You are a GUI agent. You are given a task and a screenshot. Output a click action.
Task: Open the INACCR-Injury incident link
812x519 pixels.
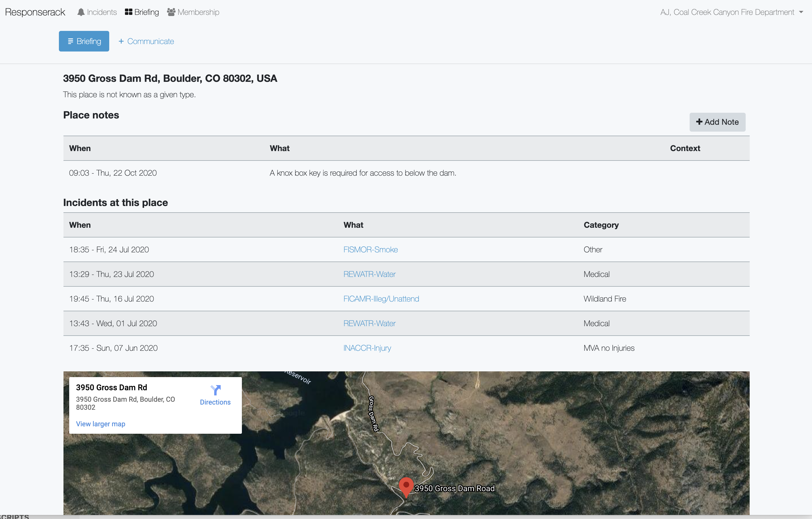click(367, 348)
